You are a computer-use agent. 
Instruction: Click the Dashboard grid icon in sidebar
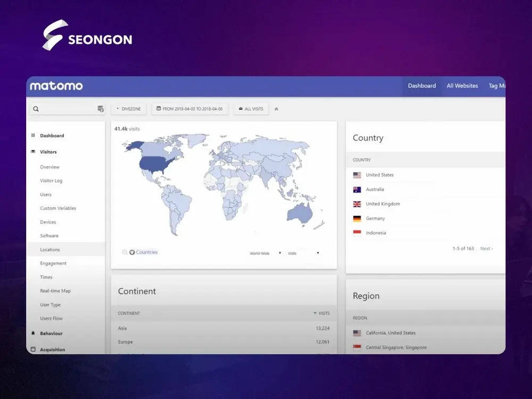tap(33, 135)
